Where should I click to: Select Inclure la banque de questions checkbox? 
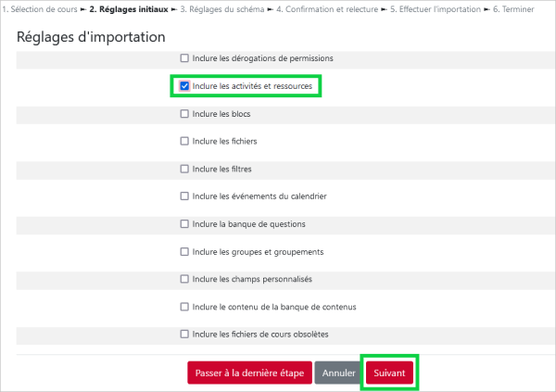tap(184, 224)
